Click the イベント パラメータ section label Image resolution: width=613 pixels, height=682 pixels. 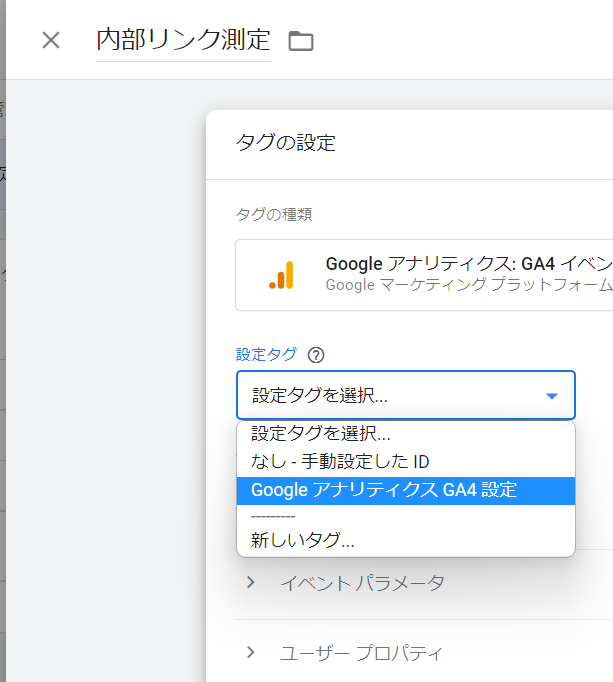click(x=362, y=583)
